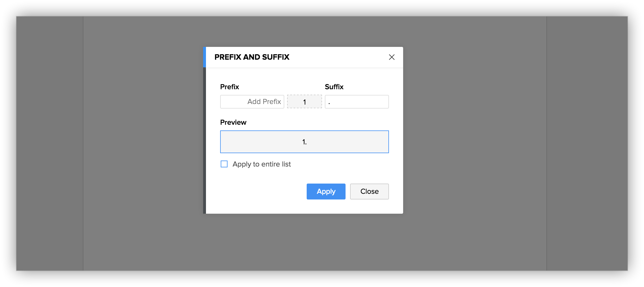Close the dialog using the X icon
The width and height of the screenshot is (644, 287).
[x=392, y=57]
